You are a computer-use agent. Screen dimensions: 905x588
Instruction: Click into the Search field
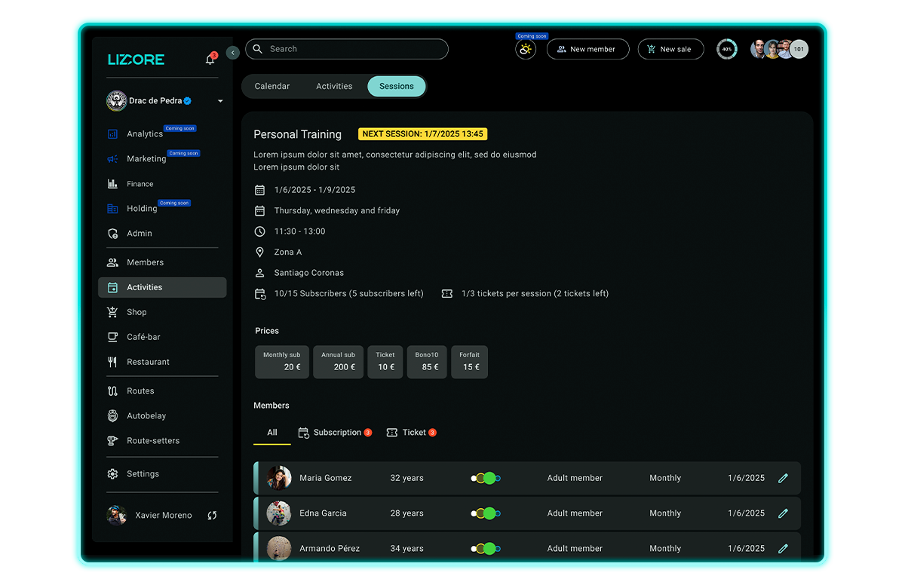click(347, 49)
